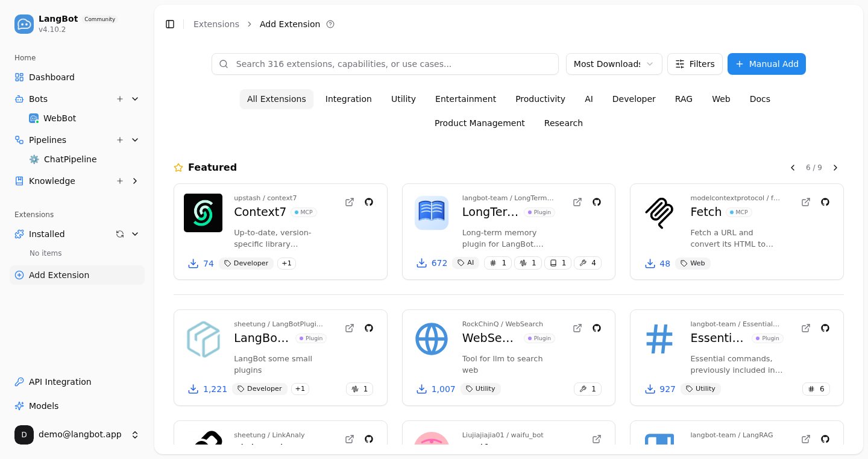Viewport: 868px width, 459px height.
Task: Click the Fetch paperclip logo
Action: click(659, 213)
